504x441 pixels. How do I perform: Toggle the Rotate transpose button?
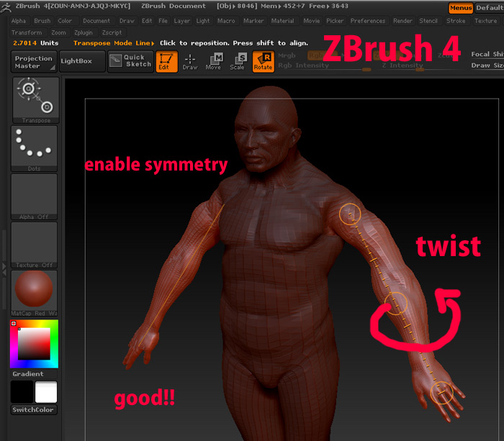click(x=264, y=61)
